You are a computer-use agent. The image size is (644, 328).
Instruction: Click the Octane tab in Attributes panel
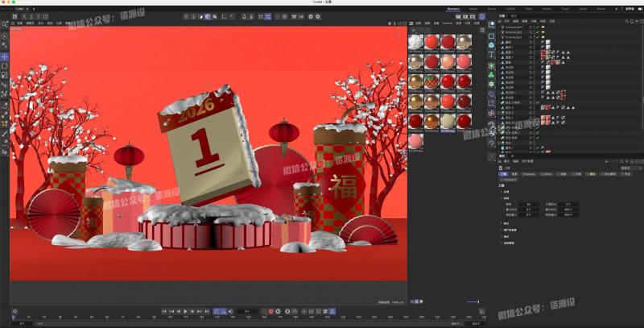click(x=508, y=180)
